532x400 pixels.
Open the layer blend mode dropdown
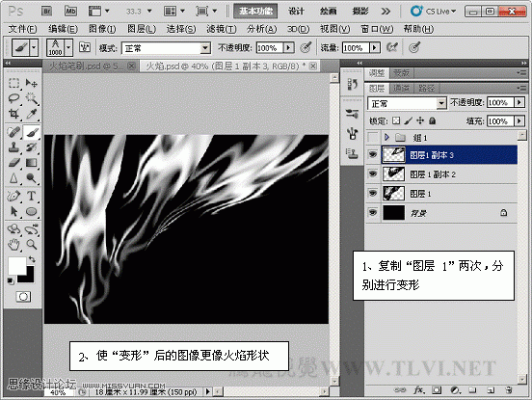point(441,103)
